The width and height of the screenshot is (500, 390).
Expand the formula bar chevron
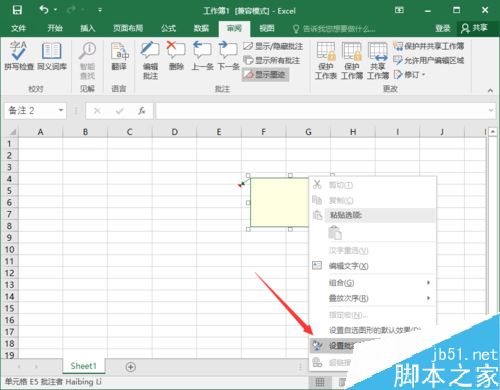[x=491, y=110]
